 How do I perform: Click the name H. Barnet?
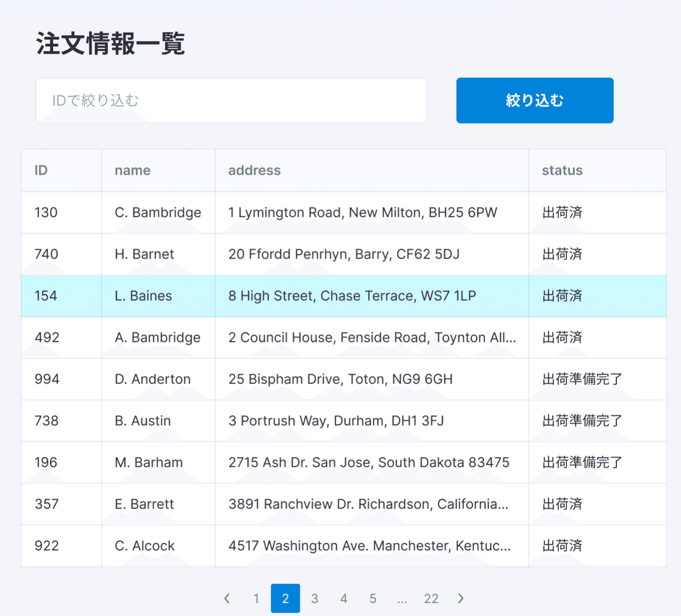coord(144,254)
